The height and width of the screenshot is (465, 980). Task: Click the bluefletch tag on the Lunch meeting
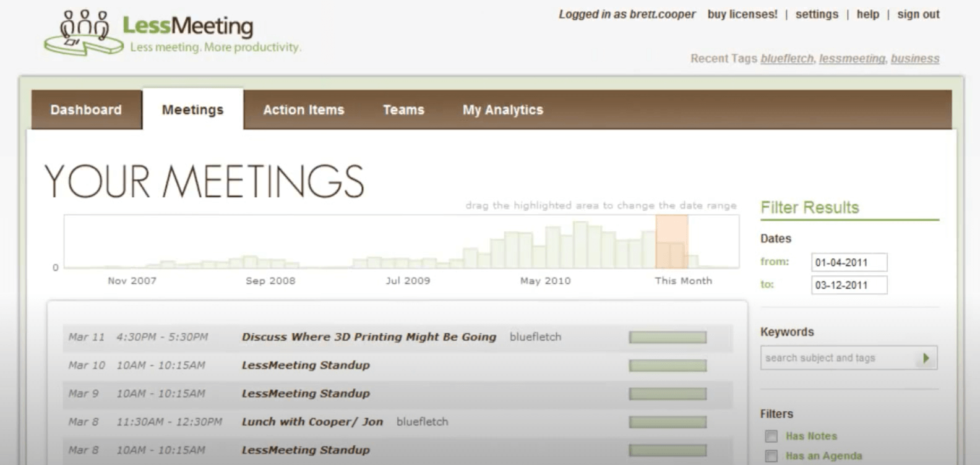click(x=422, y=422)
